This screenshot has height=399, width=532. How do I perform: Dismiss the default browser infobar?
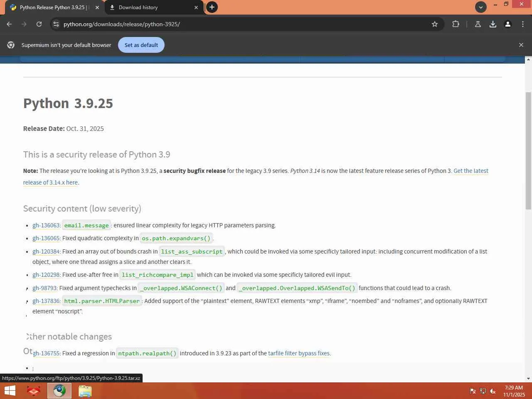(521, 45)
